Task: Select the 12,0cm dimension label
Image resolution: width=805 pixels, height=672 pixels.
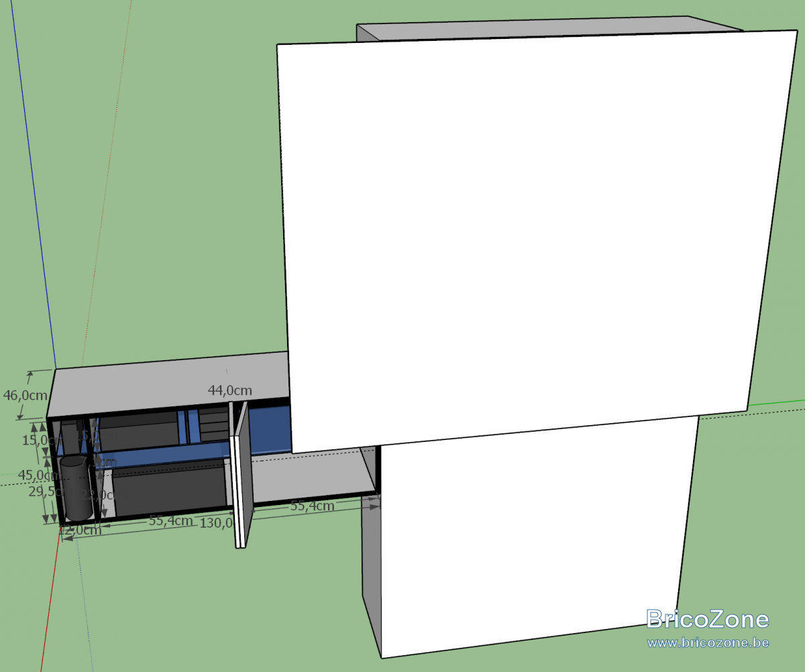Action: pyautogui.click(x=80, y=530)
